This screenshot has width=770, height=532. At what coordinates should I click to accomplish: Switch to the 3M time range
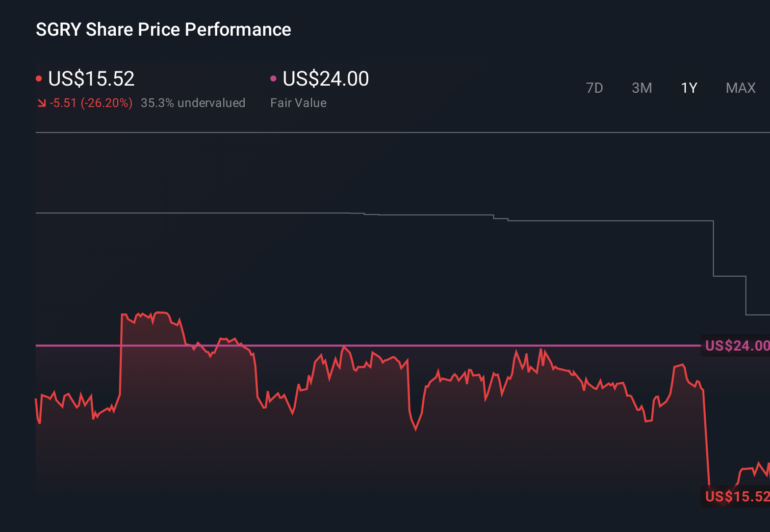click(641, 88)
